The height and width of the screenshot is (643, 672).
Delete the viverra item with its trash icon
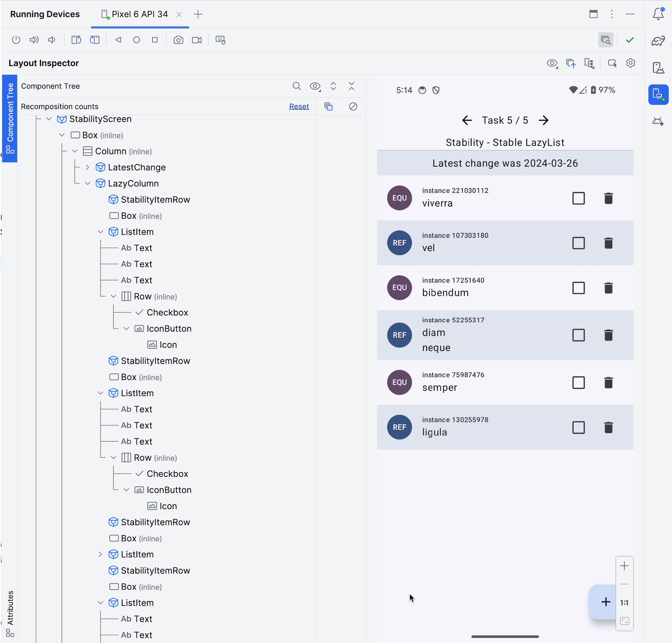[x=608, y=198]
